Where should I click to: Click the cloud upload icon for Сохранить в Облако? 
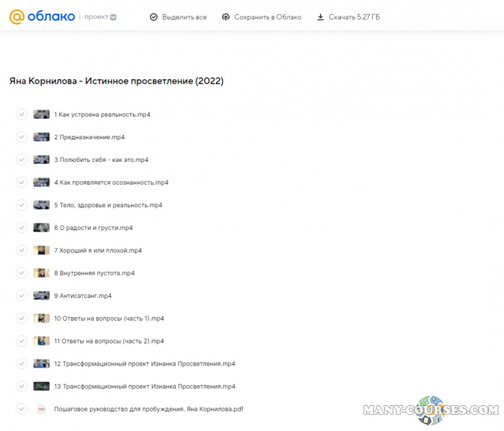pyautogui.click(x=226, y=17)
